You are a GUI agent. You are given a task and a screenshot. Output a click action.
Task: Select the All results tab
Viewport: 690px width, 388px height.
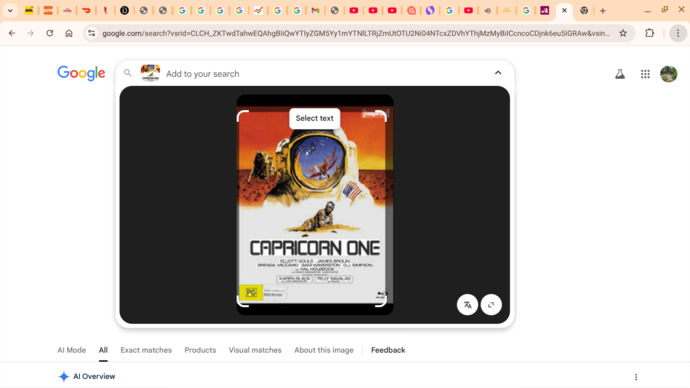pos(103,350)
